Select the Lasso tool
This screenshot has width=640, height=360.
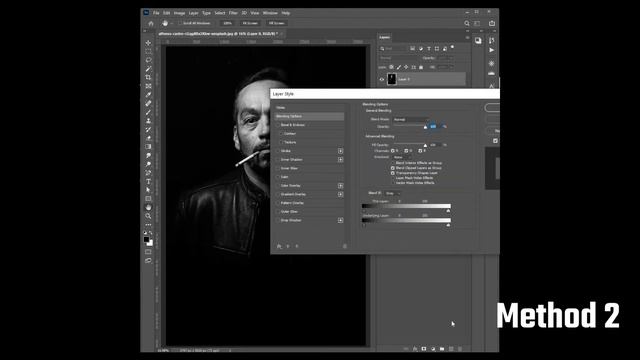(x=148, y=60)
